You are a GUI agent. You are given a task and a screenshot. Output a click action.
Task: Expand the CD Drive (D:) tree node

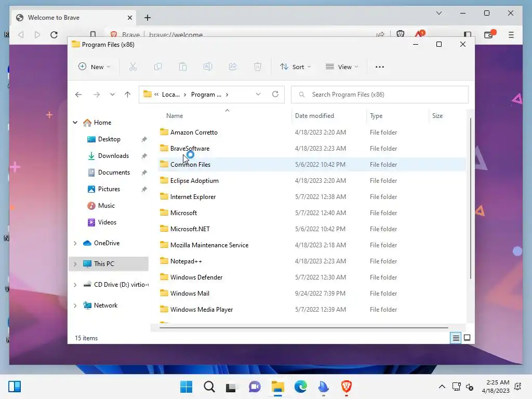point(75,285)
